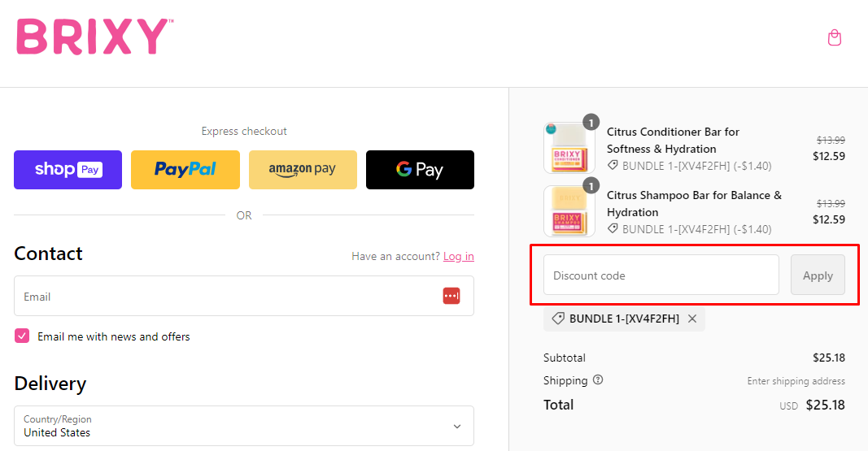Viewport: 868px width, 451px height.
Task: Uncheck Email me with news and offers
Action: (22, 336)
